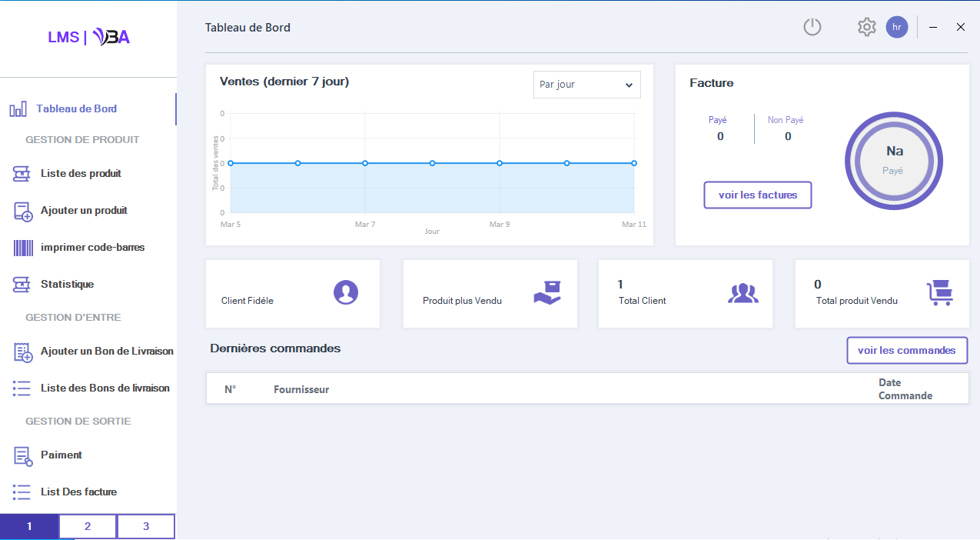Expand the 'Par jour' dropdown
The width and height of the screenshot is (980, 540).
click(x=586, y=85)
